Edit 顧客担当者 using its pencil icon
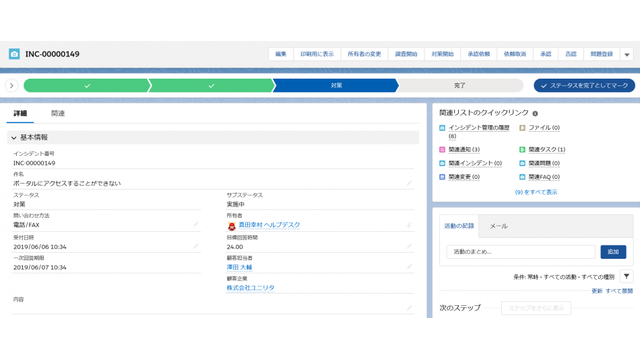640x360 pixels. 409,267
